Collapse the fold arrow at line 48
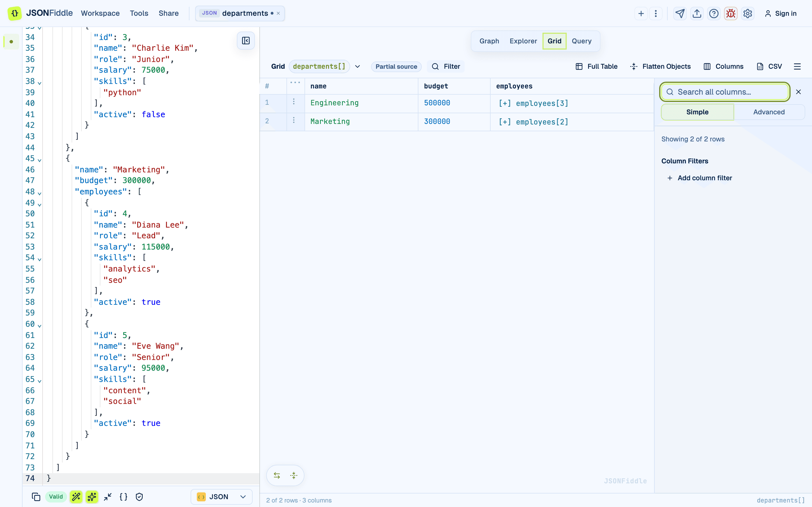This screenshot has height=507, width=812. coord(39,194)
